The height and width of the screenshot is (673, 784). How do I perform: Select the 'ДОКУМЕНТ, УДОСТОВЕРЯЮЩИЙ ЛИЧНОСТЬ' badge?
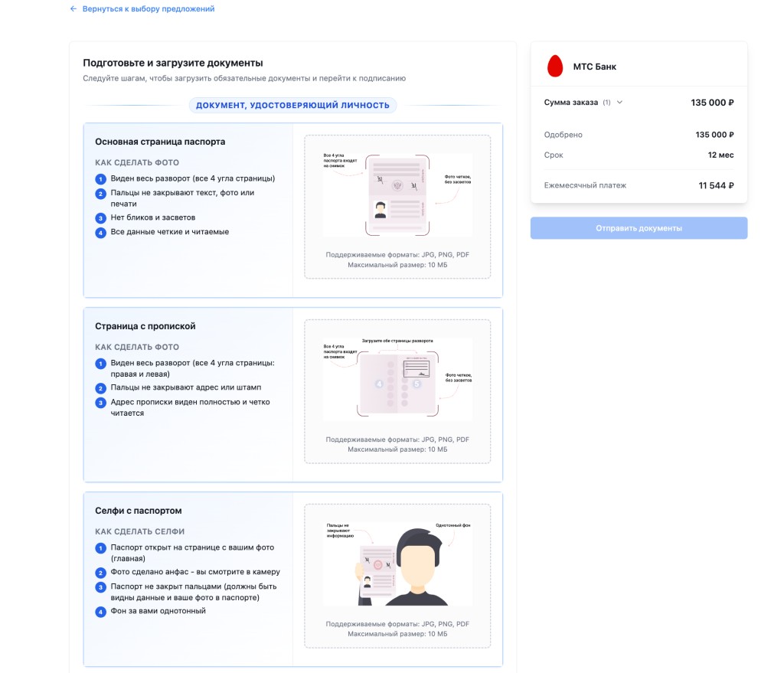point(293,105)
